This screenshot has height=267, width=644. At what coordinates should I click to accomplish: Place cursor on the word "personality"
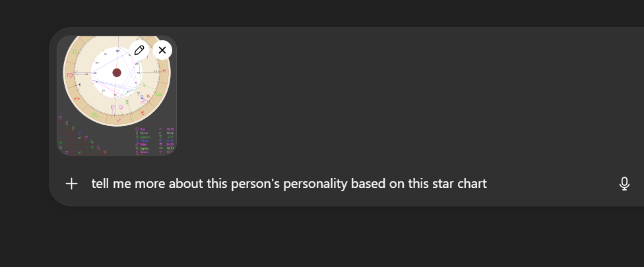click(314, 183)
